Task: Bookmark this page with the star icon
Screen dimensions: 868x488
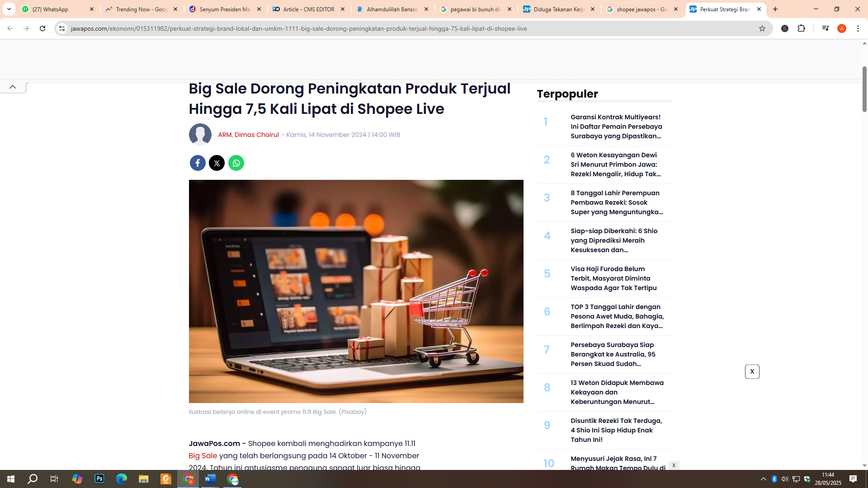Action: 762,28
